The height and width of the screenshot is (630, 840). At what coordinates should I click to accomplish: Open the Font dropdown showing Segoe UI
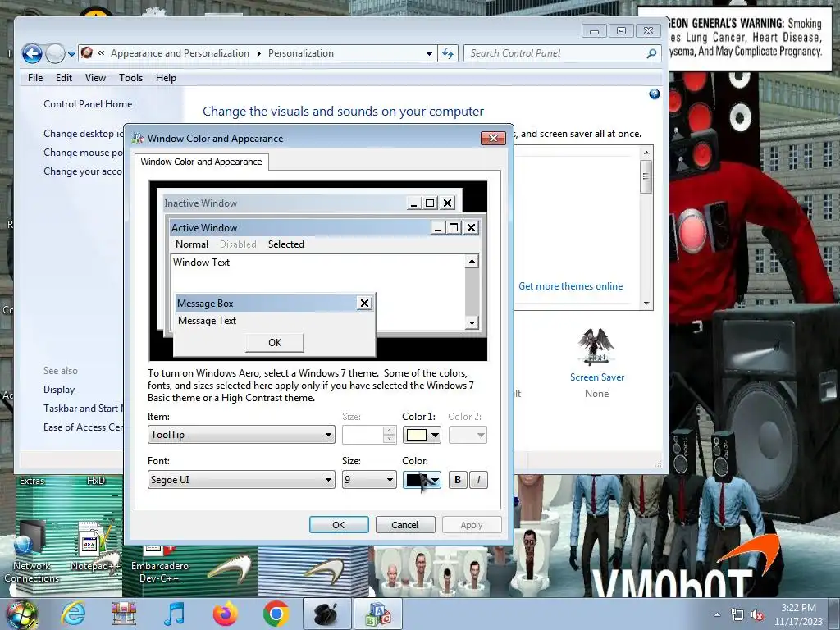click(x=241, y=479)
